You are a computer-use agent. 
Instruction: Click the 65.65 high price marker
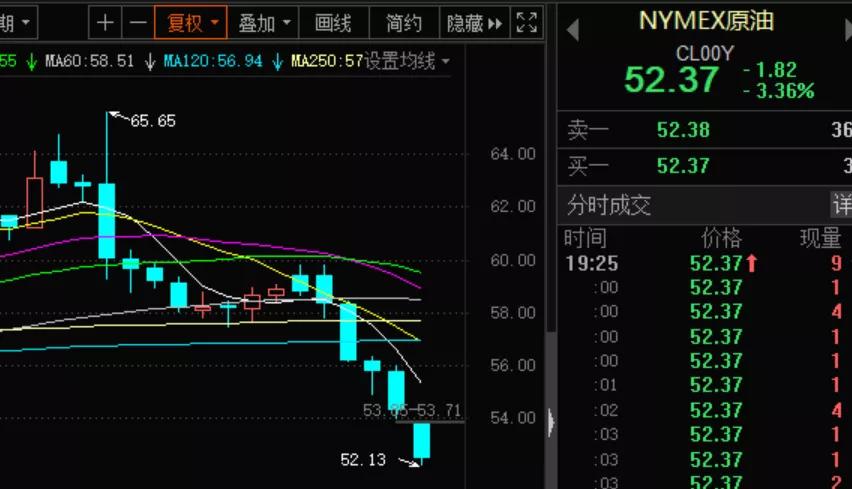click(153, 121)
